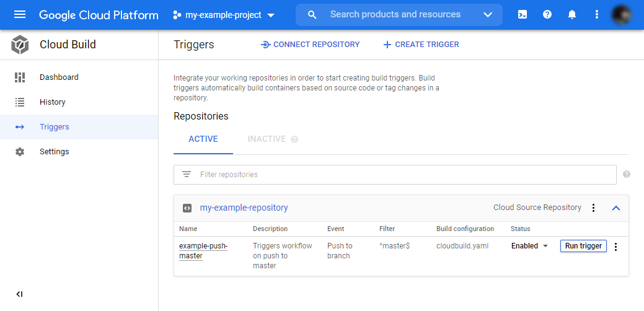Screen dimensions: 644x311
Task: Click the trigger description text
Action: pos(283,256)
